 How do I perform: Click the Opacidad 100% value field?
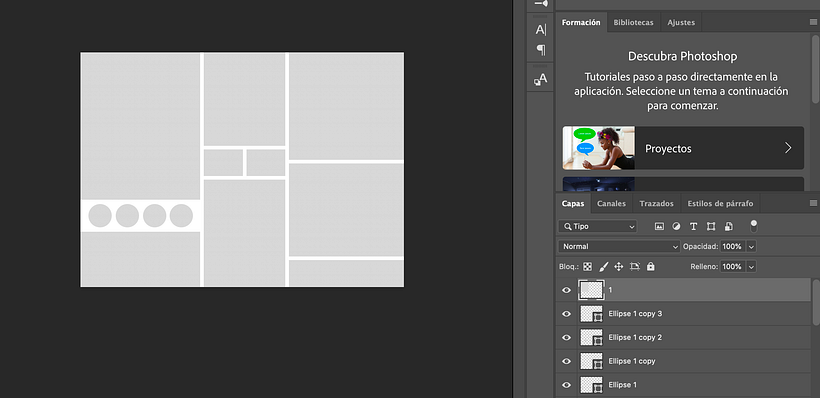pyautogui.click(x=733, y=246)
